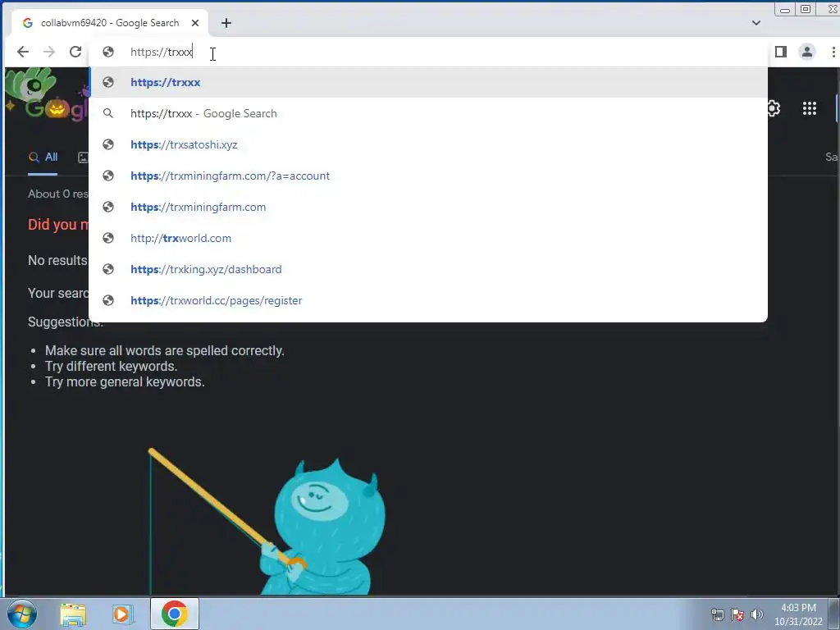The height and width of the screenshot is (630, 840).
Task: Open a new tab with plus button
Action: coord(226,23)
